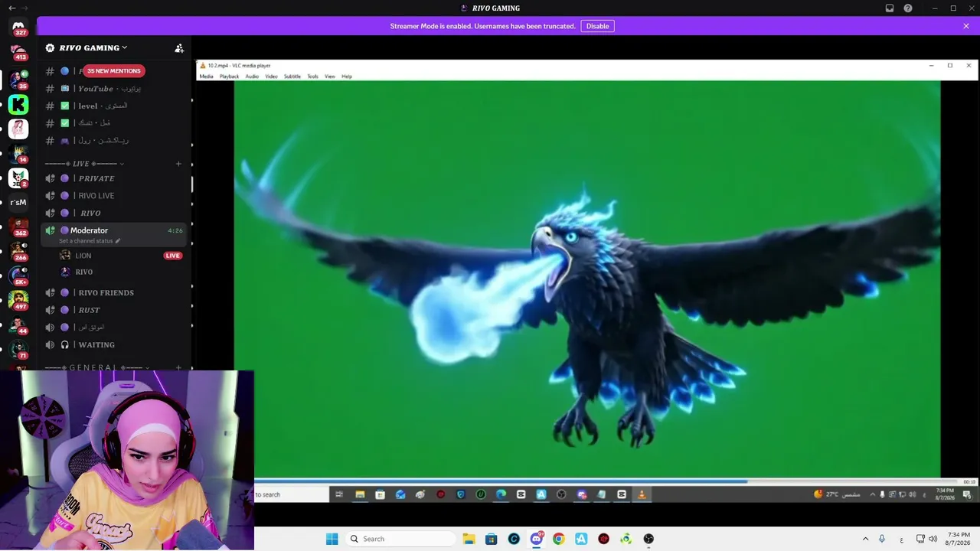Image resolution: width=980 pixels, height=551 pixels.
Task: Open the server with 5K+ badge
Action: [18, 276]
